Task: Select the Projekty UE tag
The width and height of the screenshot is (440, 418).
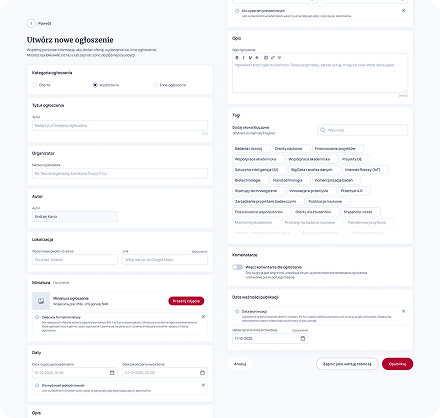Action: point(355,159)
